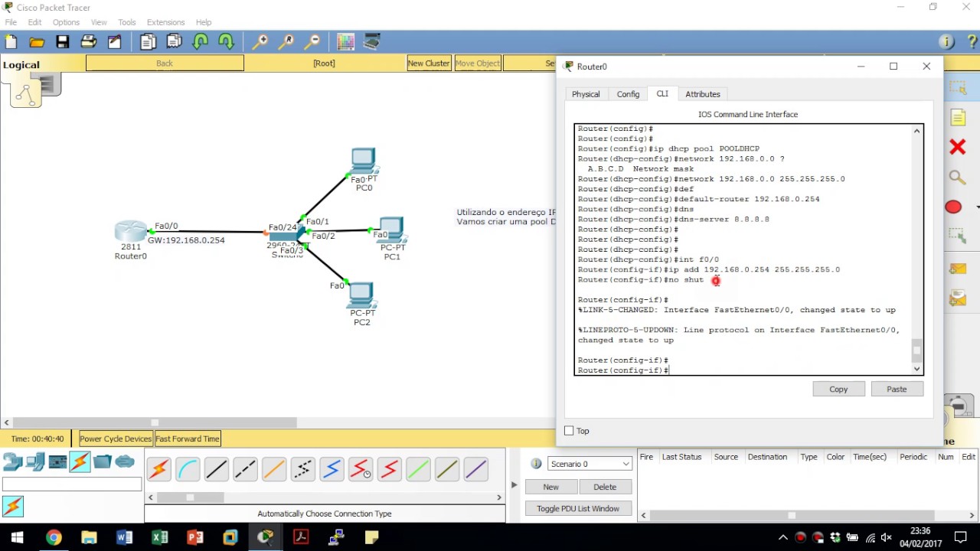Click the New Cluster button
Image resolution: width=980 pixels, height=551 pixels.
[429, 64]
